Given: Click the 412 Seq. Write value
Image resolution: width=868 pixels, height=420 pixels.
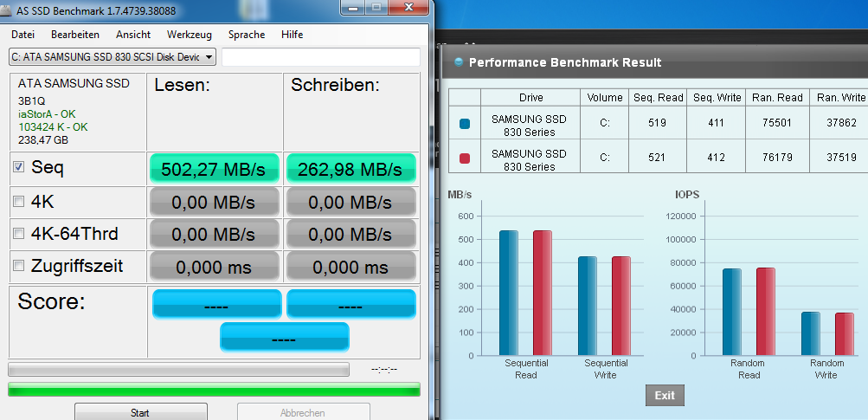Looking at the screenshot, I should coord(716,158).
